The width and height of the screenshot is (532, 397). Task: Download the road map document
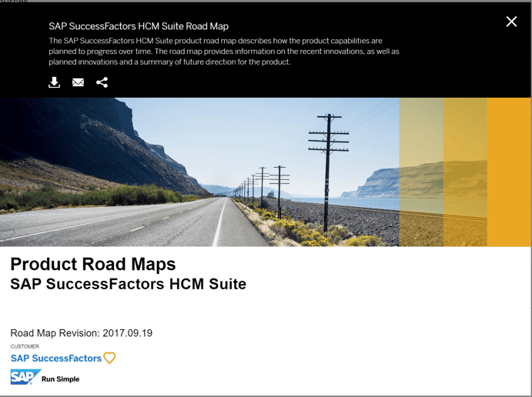pyautogui.click(x=55, y=82)
